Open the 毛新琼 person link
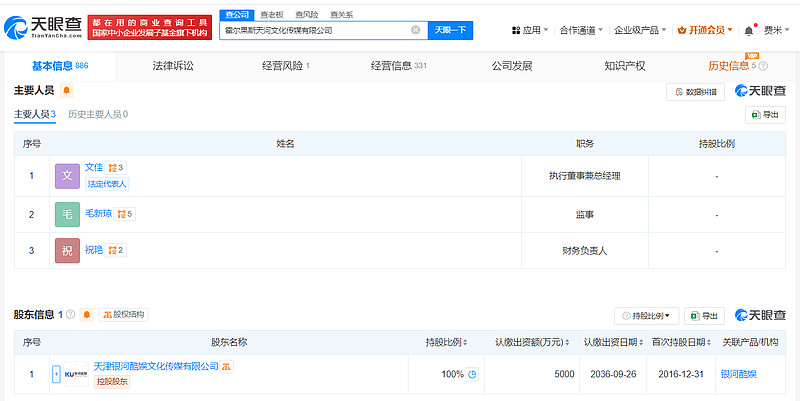The height and width of the screenshot is (401, 800). coord(98,213)
